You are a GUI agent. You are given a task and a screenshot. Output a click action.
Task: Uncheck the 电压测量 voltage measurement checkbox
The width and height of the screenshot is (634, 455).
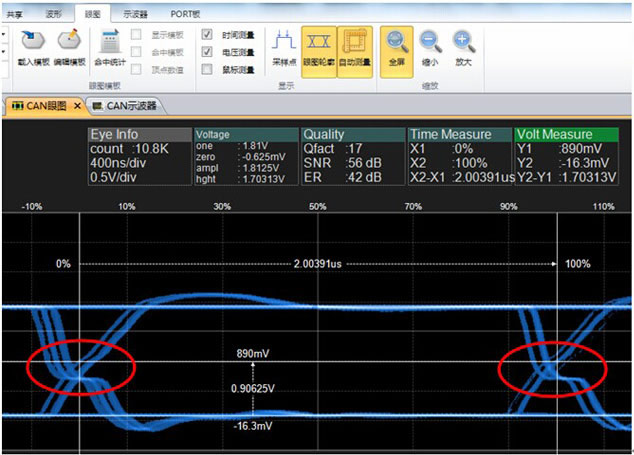pyautogui.click(x=207, y=52)
